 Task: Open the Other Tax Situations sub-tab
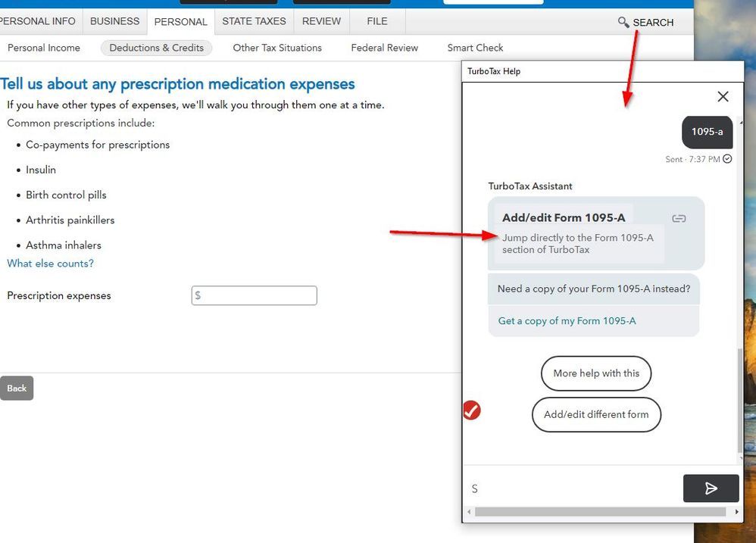(x=277, y=48)
